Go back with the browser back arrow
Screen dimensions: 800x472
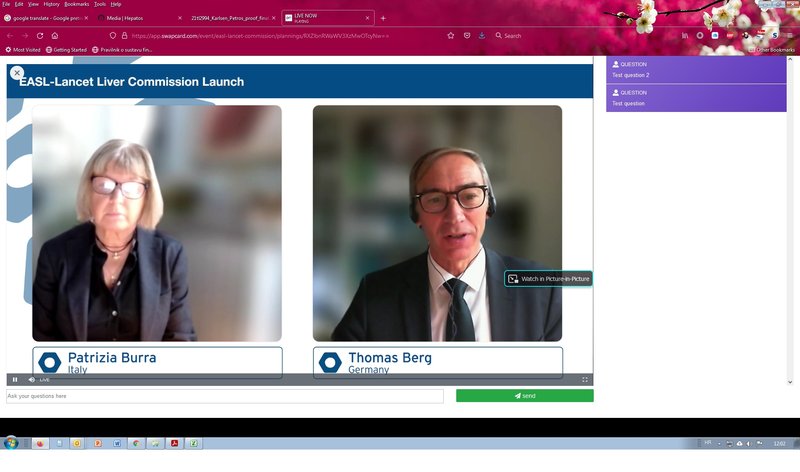click(x=10, y=36)
